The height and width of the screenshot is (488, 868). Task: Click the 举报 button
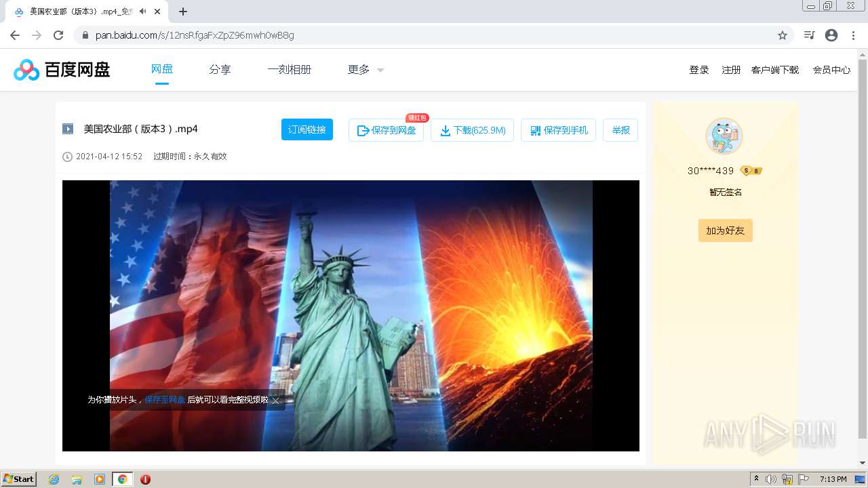coord(620,130)
